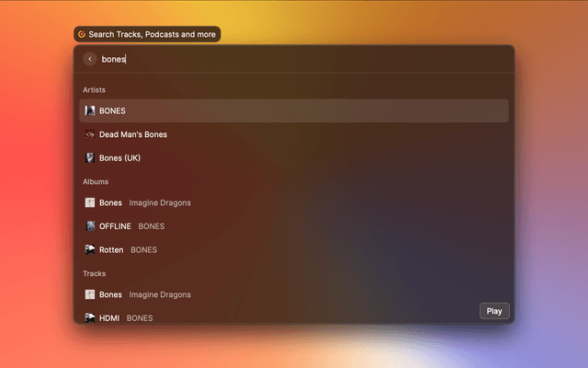Image resolution: width=588 pixels, height=368 pixels.
Task: Open the Rotten album by BONES
Action: tap(111, 249)
